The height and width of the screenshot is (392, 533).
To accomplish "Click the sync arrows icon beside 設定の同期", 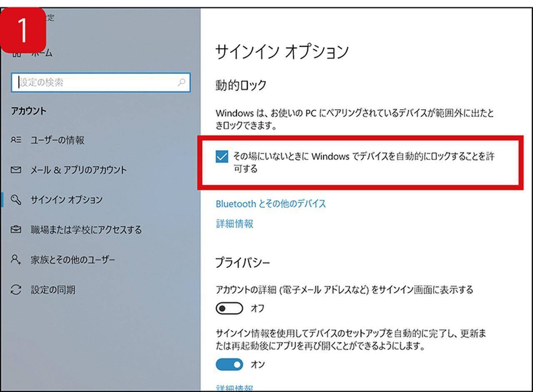I will click(x=16, y=290).
